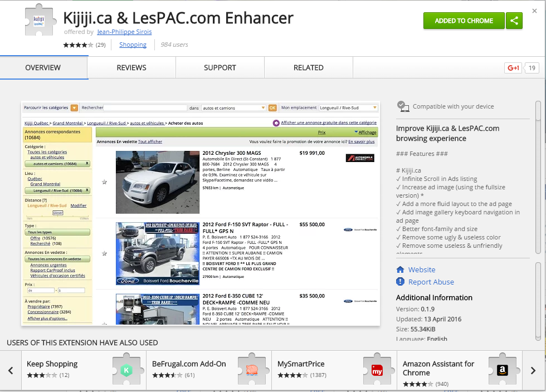Click the Ford E-350 Cube thumbnail
Screen dimensions: 546x392
(158, 309)
